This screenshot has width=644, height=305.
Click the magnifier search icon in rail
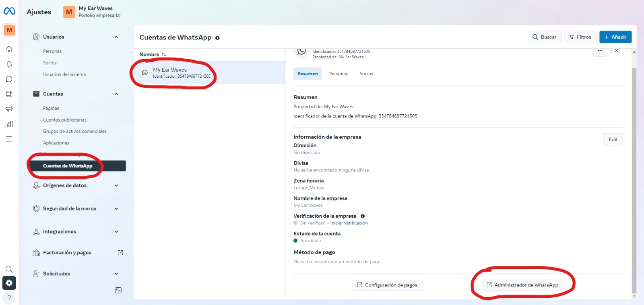pos(9,269)
